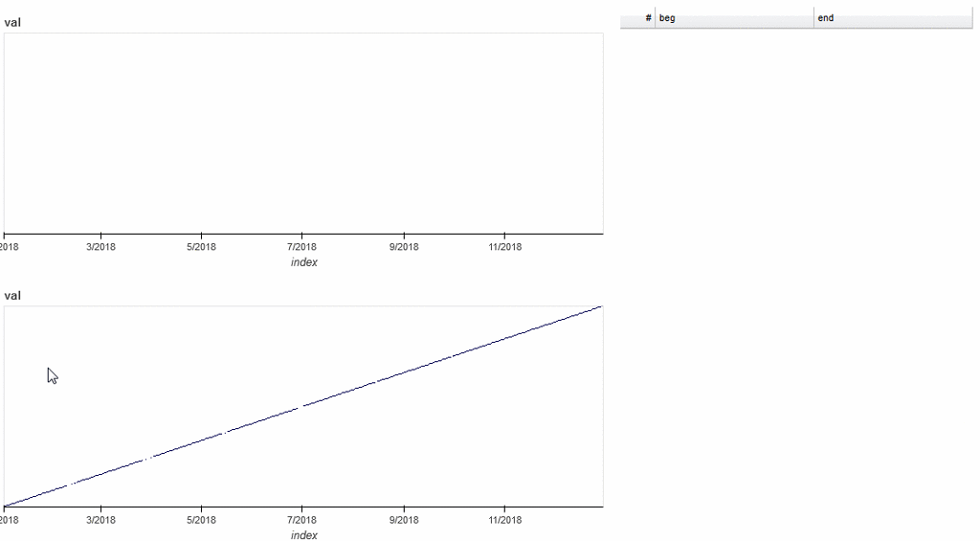Click the '#' column header in table
The height and width of the screenshot is (541, 980).
pyautogui.click(x=637, y=18)
